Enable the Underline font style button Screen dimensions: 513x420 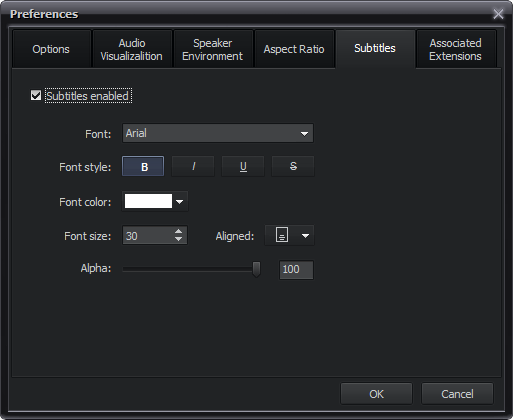coord(243,166)
